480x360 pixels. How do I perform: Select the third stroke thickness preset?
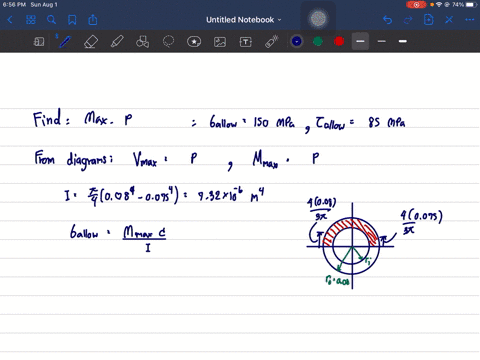click(403, 41)
